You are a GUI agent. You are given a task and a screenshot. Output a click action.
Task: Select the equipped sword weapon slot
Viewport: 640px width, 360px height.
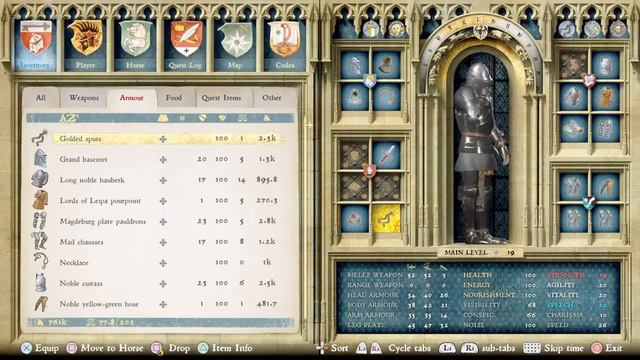coord(386,155)
